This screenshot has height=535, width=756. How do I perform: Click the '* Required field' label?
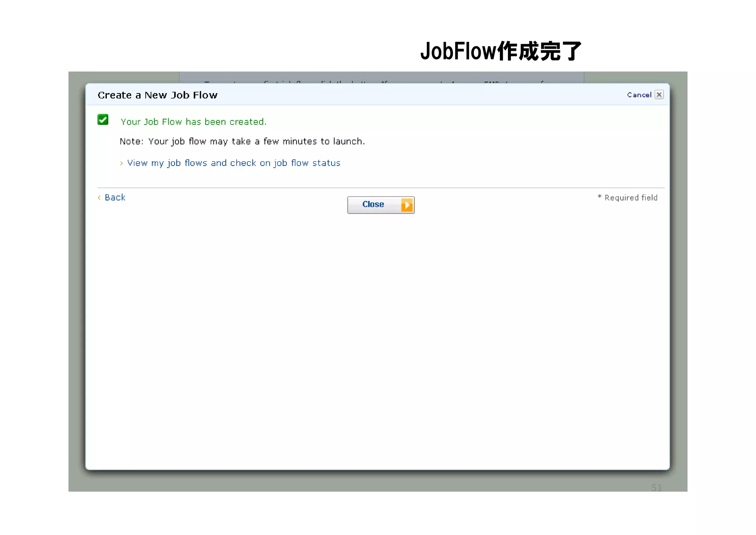(628, 198)
